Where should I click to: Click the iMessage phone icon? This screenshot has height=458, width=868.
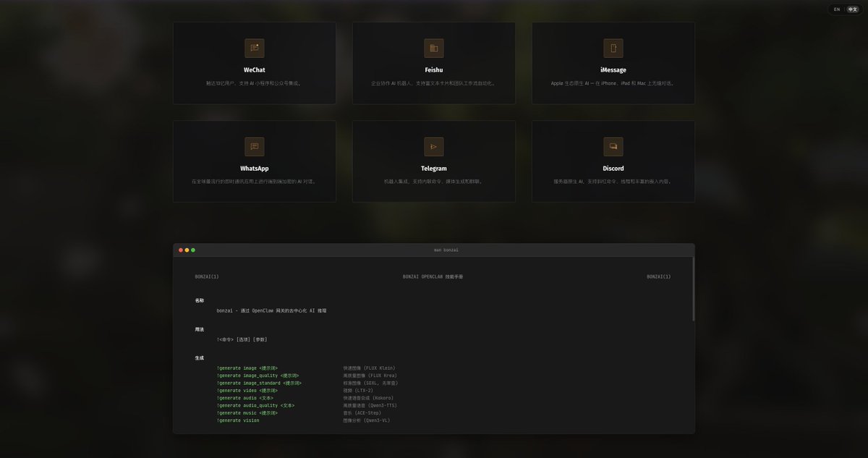[613, 48]
